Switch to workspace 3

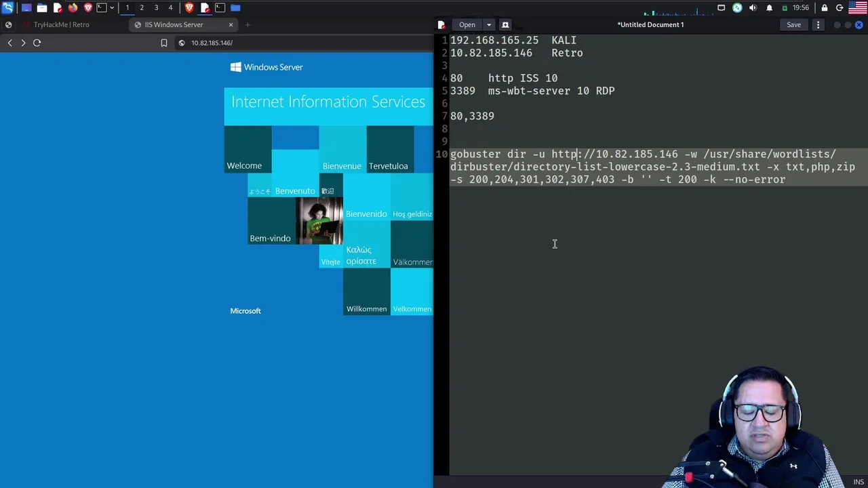tap(156, 7)
